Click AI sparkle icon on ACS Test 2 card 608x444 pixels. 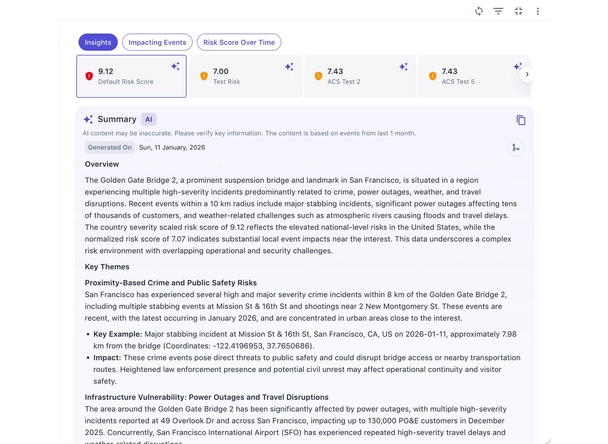click(404, 66)
